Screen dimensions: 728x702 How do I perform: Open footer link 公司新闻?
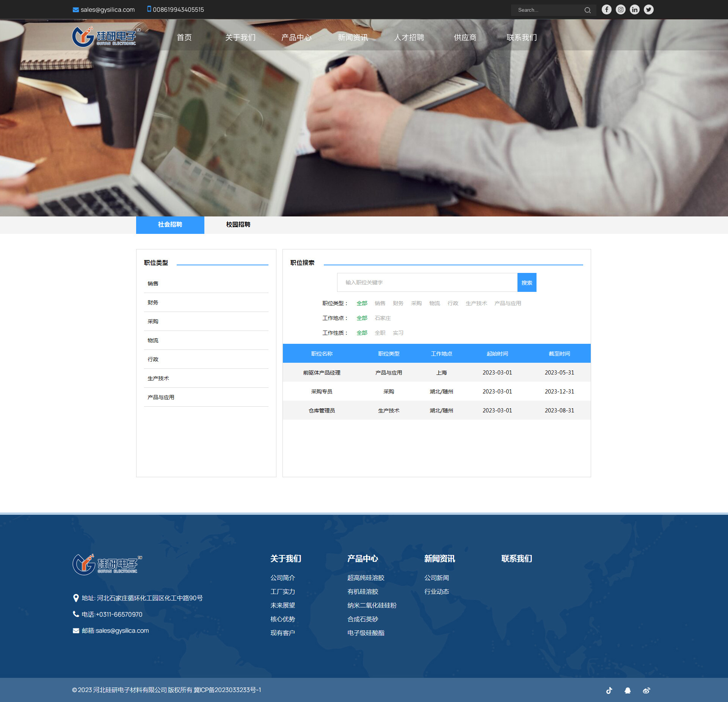click(x=436, y=578)
